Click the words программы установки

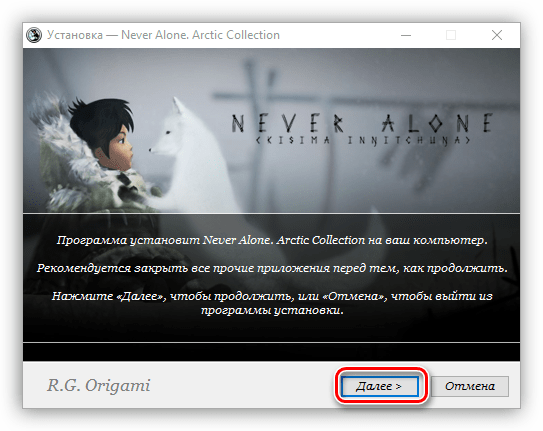[x=272, y=310]
